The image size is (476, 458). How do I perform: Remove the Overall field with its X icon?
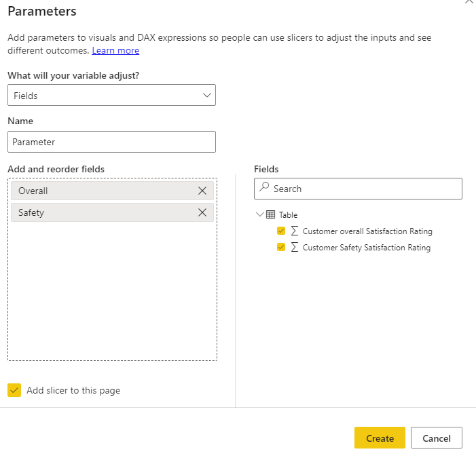tap(202, 191)
